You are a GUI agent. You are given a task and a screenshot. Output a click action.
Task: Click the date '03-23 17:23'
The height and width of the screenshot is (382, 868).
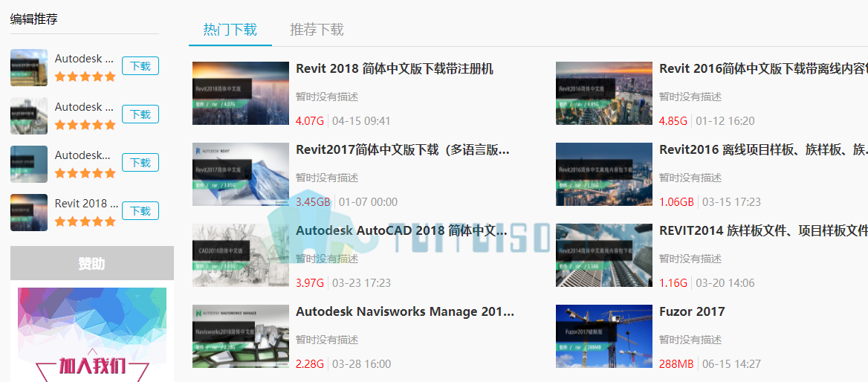(361, 283)
